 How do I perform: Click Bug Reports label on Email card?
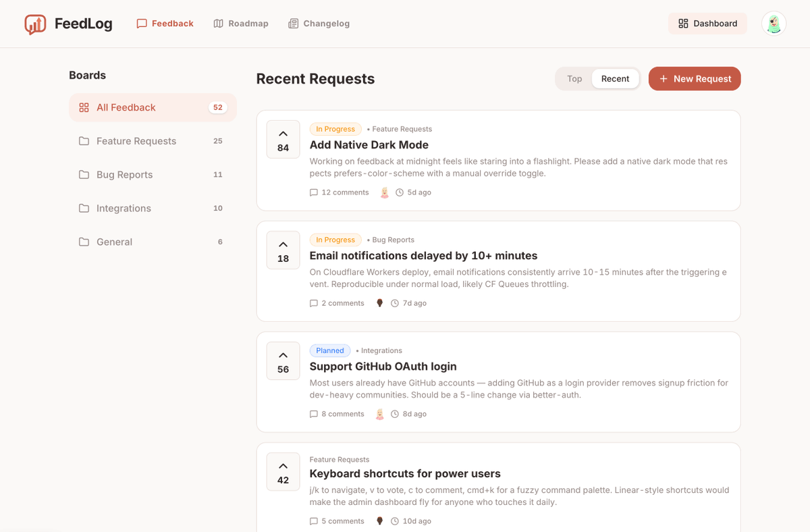click(393, 240)
